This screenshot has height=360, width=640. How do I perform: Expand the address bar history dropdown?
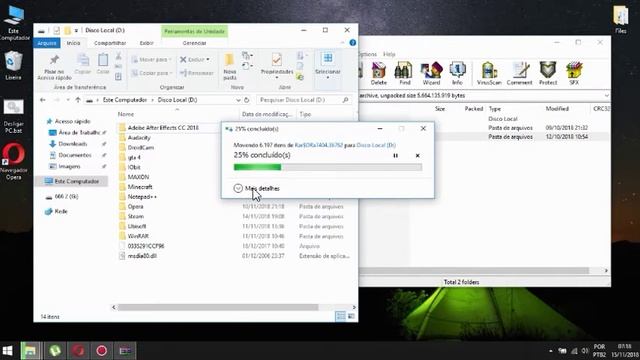tap(238, 100)
